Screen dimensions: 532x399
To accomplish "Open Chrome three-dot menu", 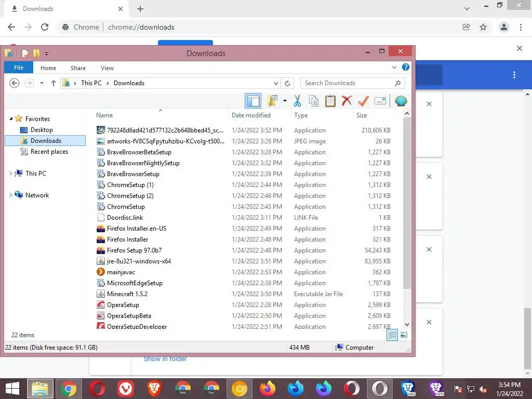I will click(x=521, y=27).
